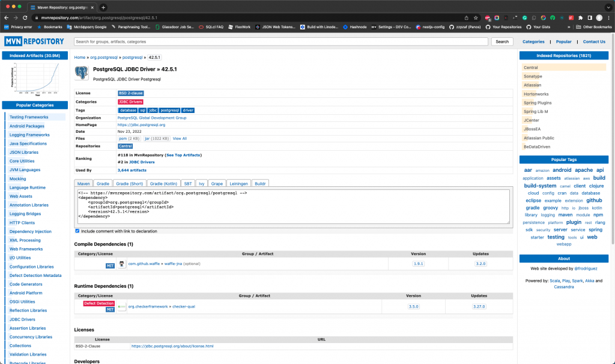Open Logging Frameworks in Popular Categories

tap(29, 135)
